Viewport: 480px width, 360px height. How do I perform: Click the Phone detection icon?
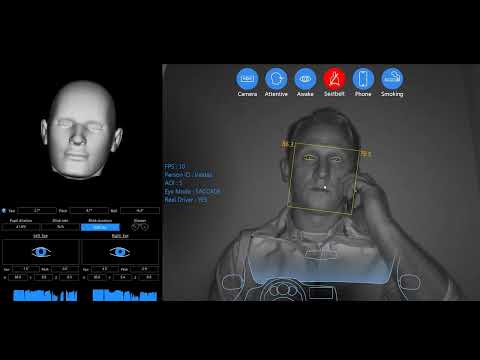click(363, 79)
